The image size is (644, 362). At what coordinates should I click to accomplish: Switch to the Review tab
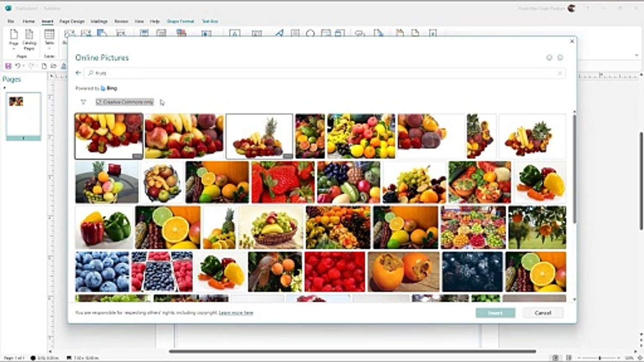click(x=121, y=22)
